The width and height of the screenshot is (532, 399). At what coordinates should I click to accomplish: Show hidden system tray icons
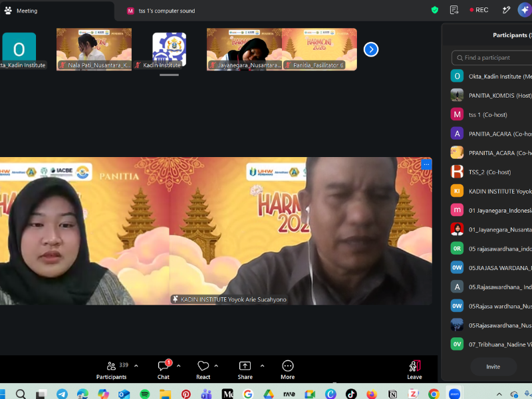(x=499, y=394)
